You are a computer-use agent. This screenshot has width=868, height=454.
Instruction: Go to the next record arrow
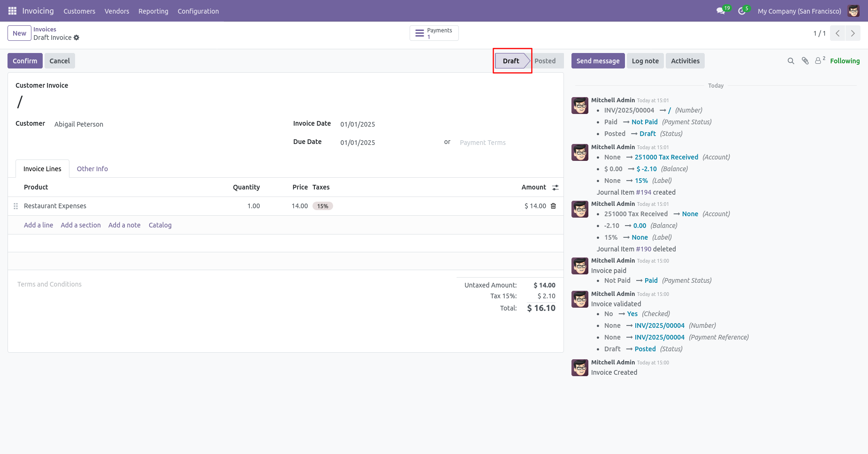coord(853,33)
